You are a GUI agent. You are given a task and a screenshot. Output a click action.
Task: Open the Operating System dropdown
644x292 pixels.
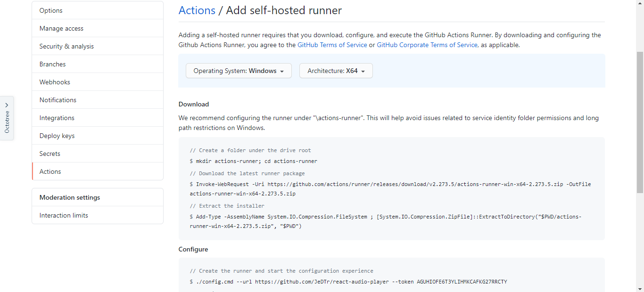[x=239, y=71]
